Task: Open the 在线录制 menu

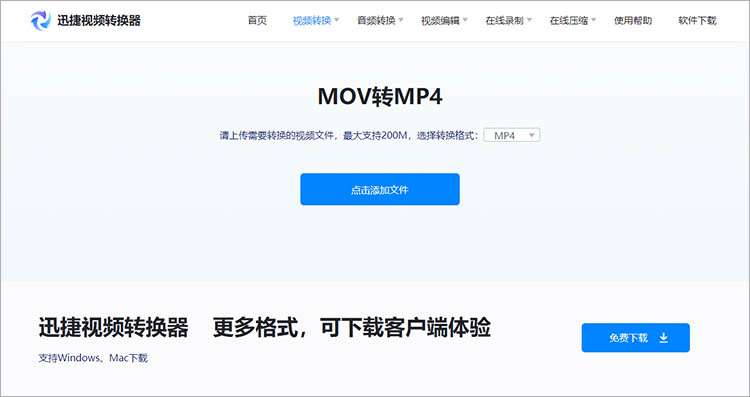Action: click(504, 21)
